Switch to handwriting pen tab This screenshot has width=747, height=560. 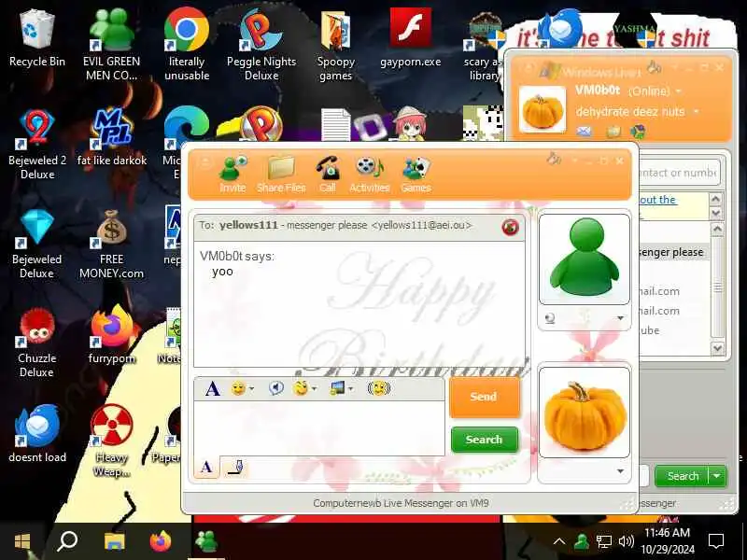click(236, 467)
